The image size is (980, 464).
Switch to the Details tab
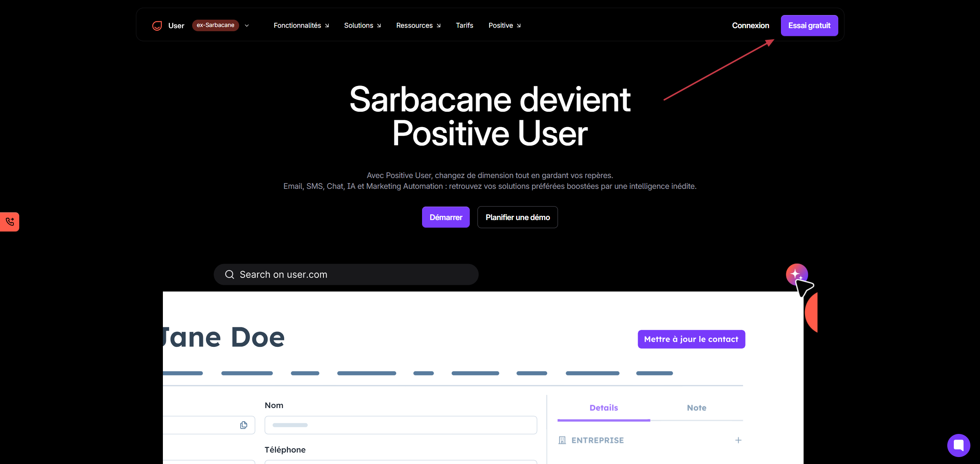pyautogui.click(x=604, y=408)
